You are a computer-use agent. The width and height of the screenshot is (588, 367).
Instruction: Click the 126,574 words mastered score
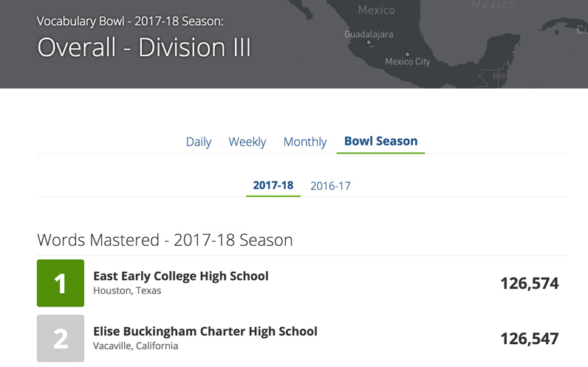530,284
